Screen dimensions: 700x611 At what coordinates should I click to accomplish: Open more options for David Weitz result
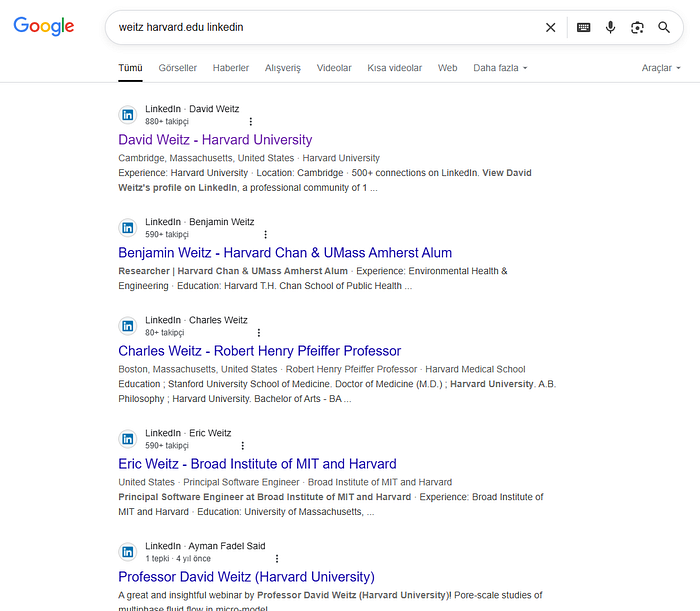coord(250,121)
